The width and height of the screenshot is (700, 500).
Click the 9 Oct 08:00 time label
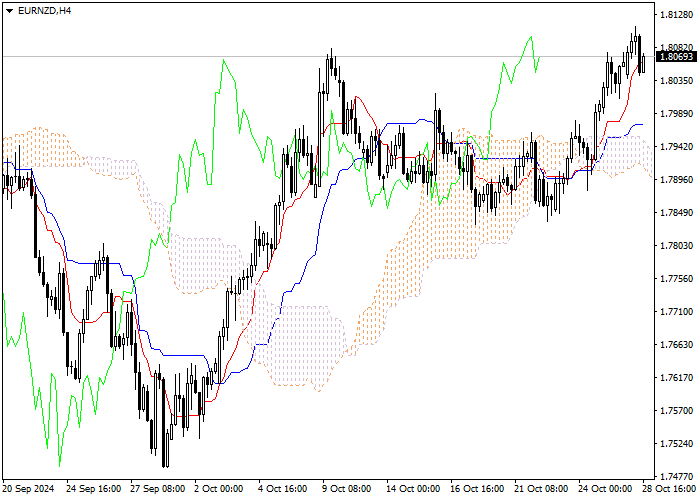(x=348, y=489)
